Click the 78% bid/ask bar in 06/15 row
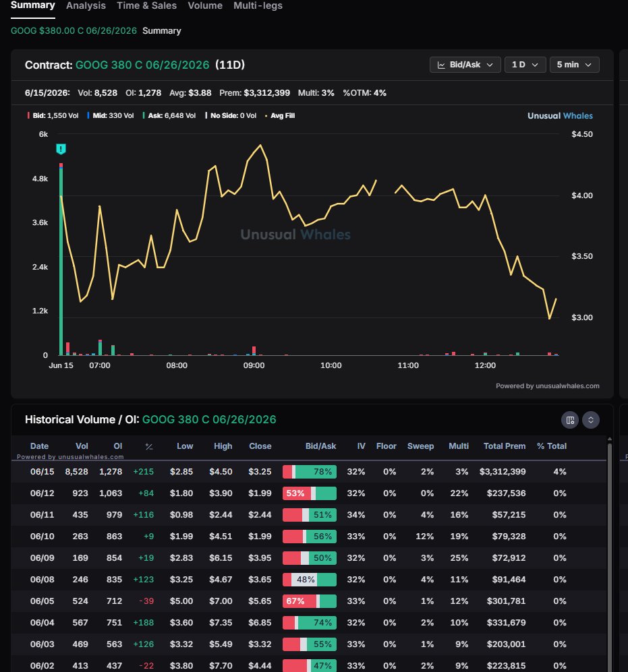628x672 pixels. (x=310, y=472)
